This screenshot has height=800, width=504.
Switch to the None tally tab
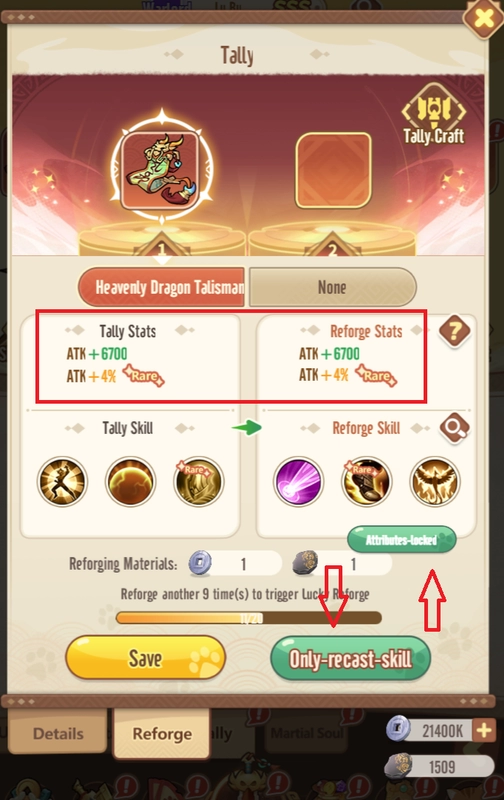tap(333, 287)
